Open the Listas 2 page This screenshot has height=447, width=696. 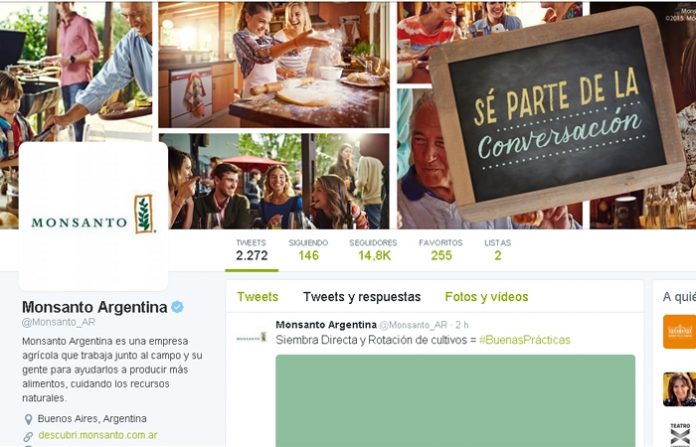[498, 250]
